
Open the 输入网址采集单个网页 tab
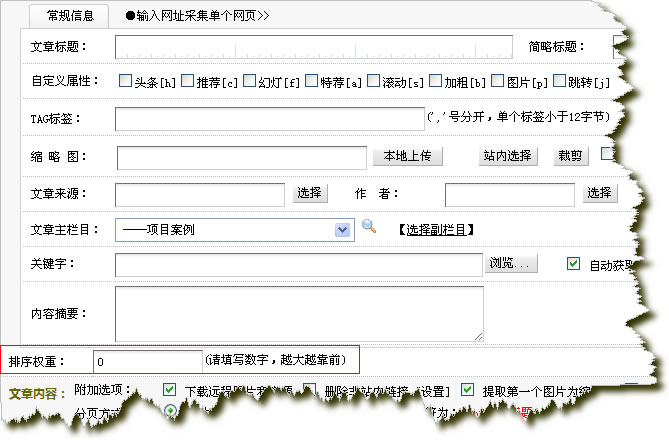(x=197, y=16)
